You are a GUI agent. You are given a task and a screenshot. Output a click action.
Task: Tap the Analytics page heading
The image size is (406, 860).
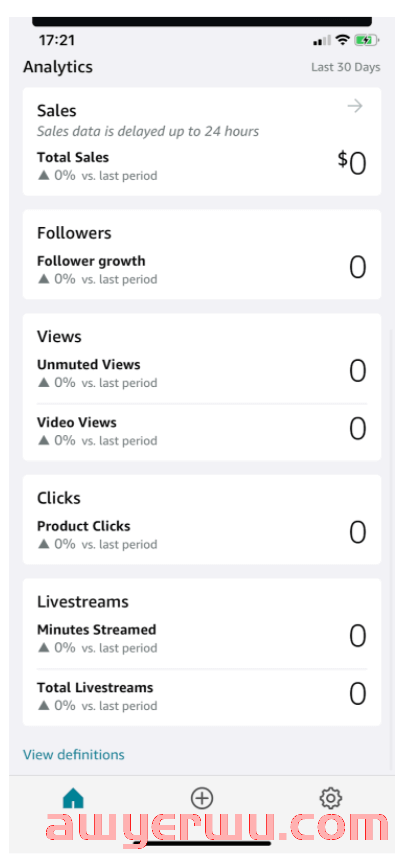pyautogui.click(x=58, y=67)
